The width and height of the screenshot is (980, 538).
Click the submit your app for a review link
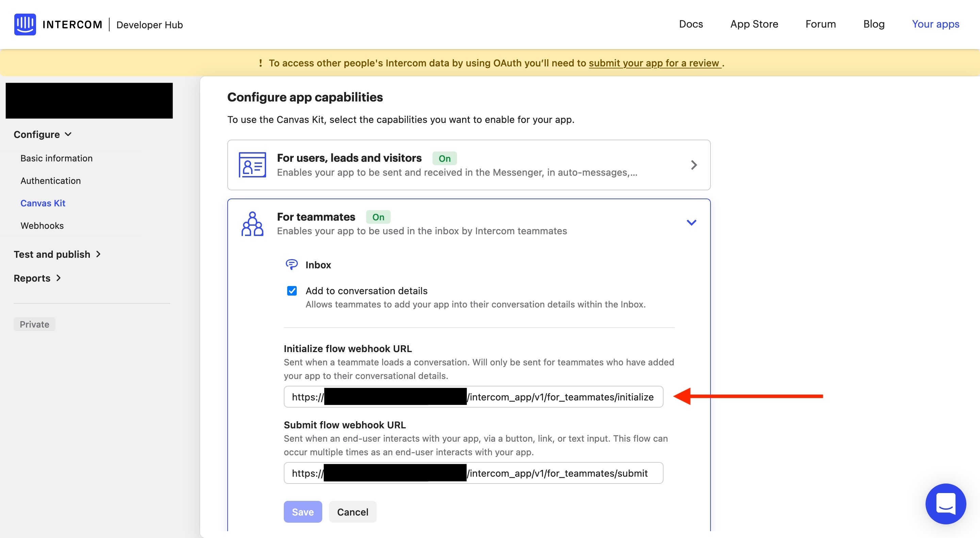[654, 62]
